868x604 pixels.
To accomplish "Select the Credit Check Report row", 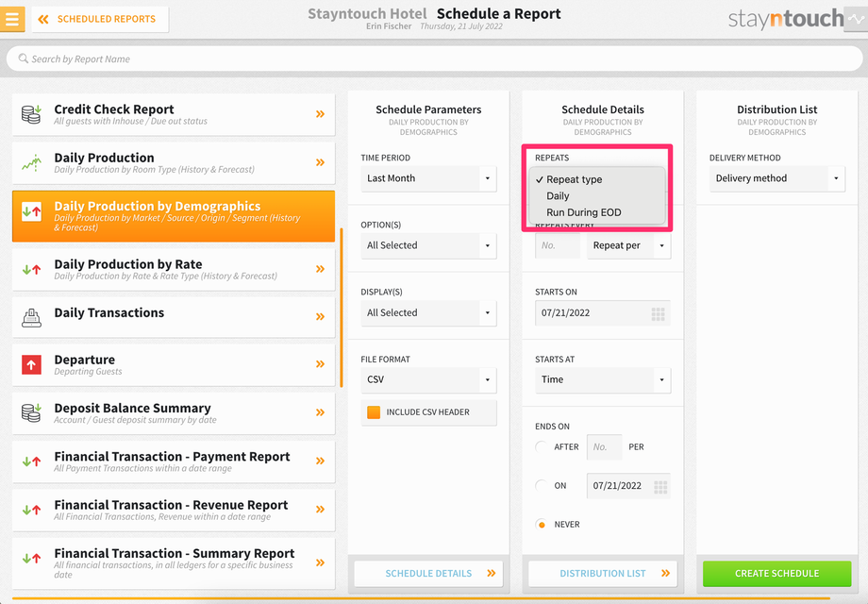I will tap(174, 114).
